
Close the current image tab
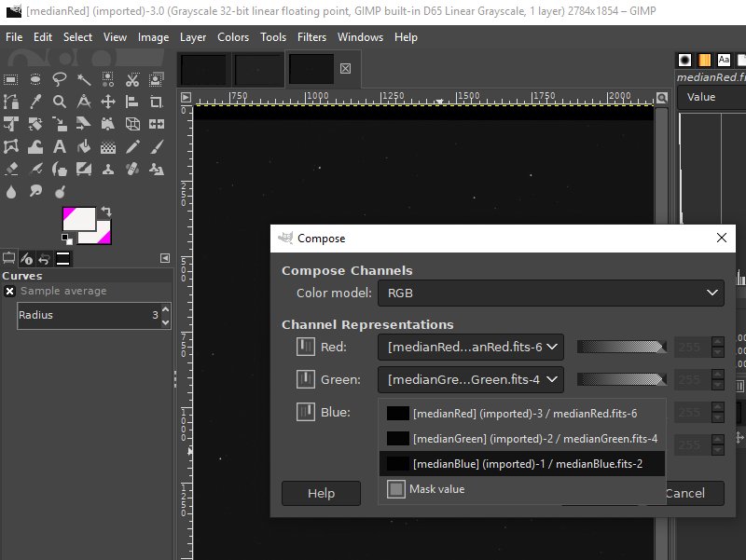345,69
